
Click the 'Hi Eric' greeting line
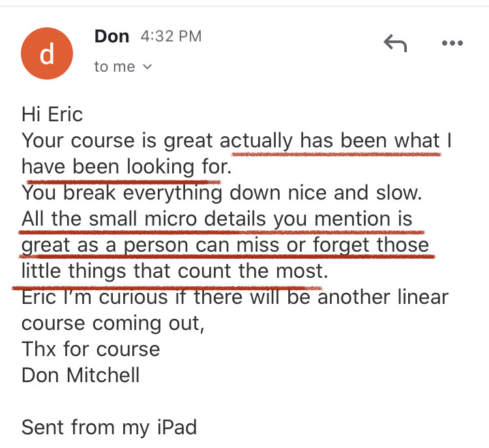(52, 114)
